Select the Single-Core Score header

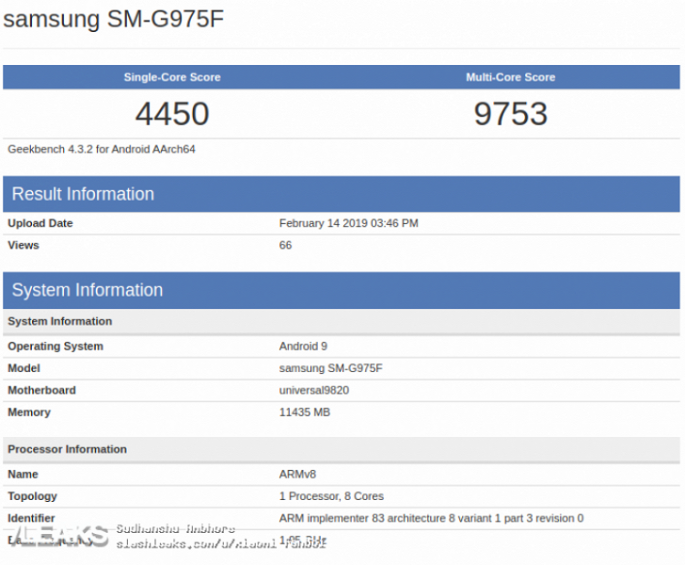(172, 77)
